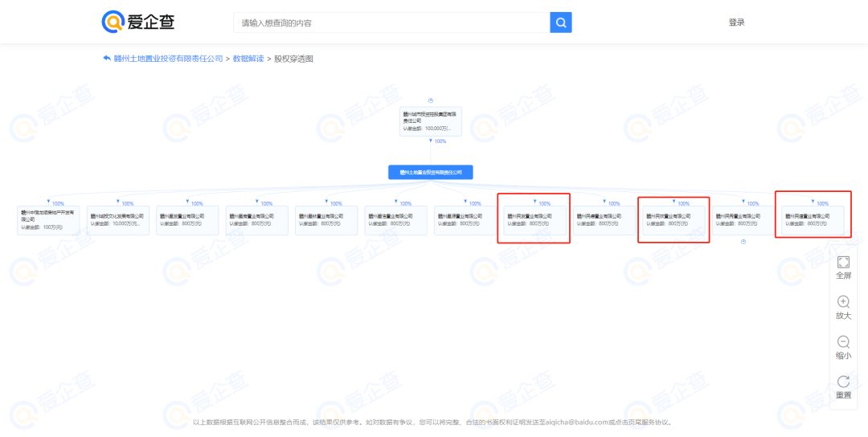The width and height of the screenshot is (868, 437).
Task: Reset the chart with 重置 icon
Action: [x=843, y=387]
